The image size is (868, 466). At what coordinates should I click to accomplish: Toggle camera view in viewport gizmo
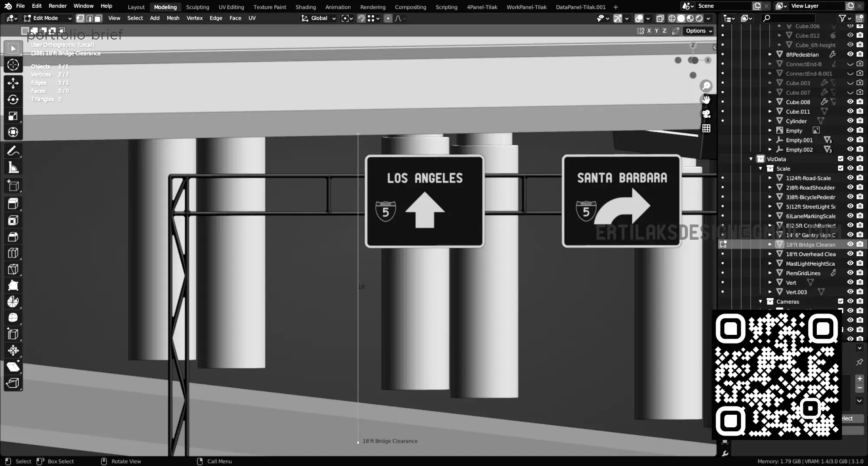pyautogui.click(x=707, y=114)
